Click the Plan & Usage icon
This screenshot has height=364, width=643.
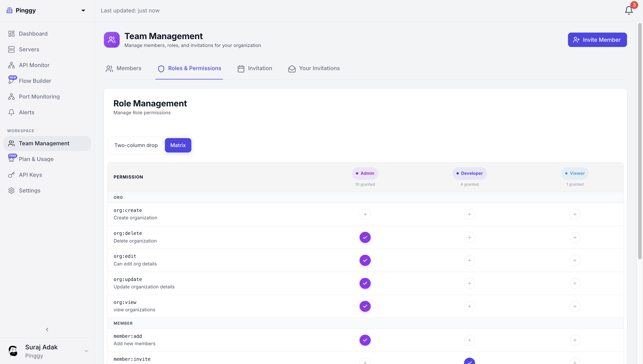coord(11,159)
